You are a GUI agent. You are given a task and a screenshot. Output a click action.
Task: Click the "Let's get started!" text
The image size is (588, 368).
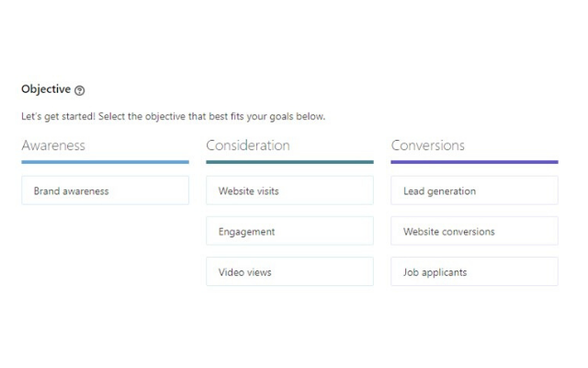click(x=58, y=117)
